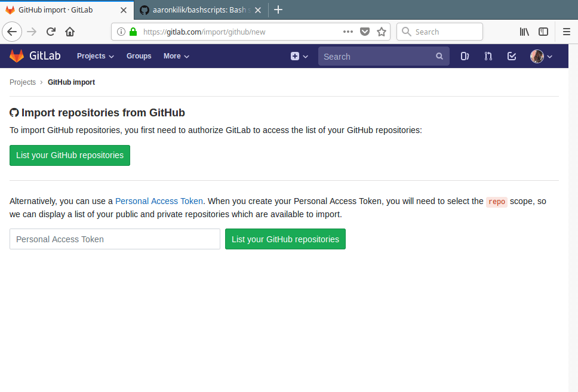The image size is (578, 392).
Task: Close the aaronkilik/bashscripts tab
Action: click(258, 10)
